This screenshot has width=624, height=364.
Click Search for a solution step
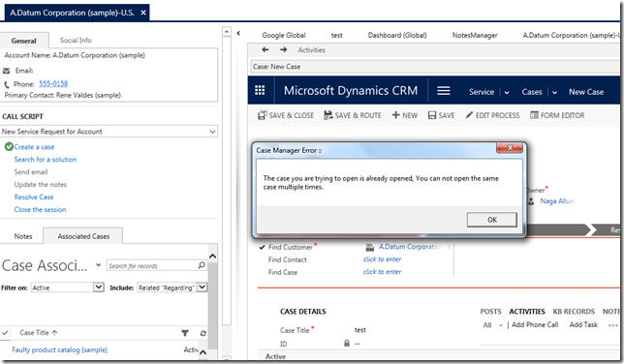pyautogui.click(x=46, y=159)
